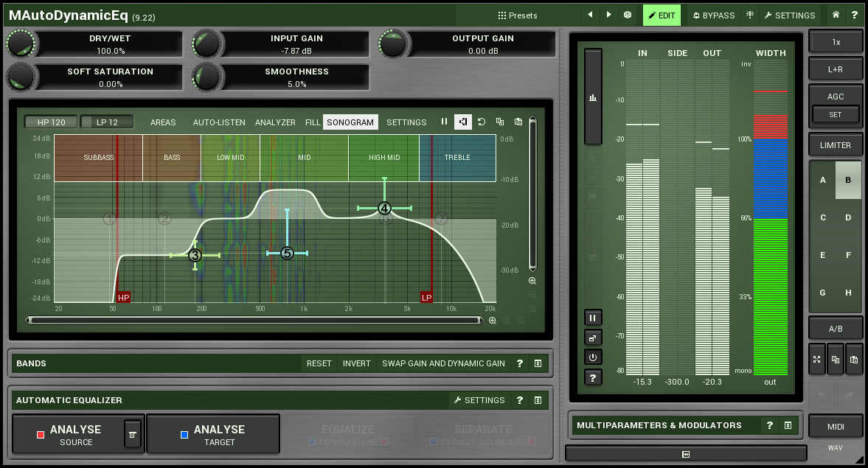Click INVERT in the BANDS panel

[x=356, y=363]
